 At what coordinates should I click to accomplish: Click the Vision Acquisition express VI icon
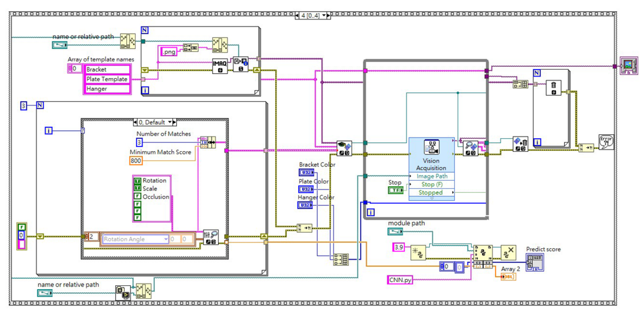[x=431, y=147]
